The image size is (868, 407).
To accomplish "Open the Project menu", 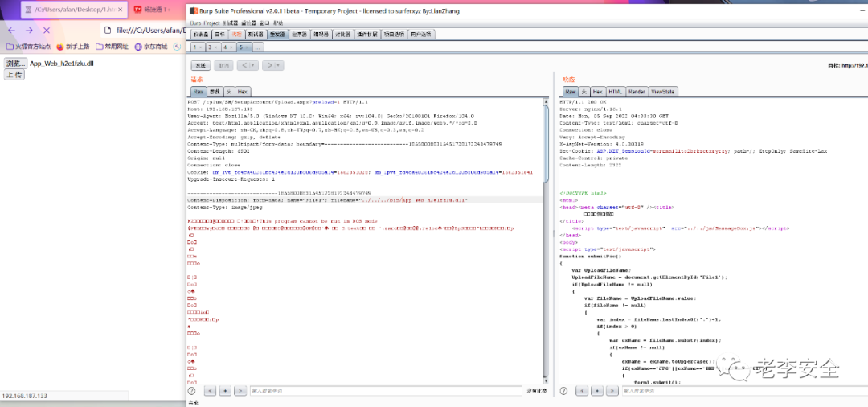I will point(212,23).
